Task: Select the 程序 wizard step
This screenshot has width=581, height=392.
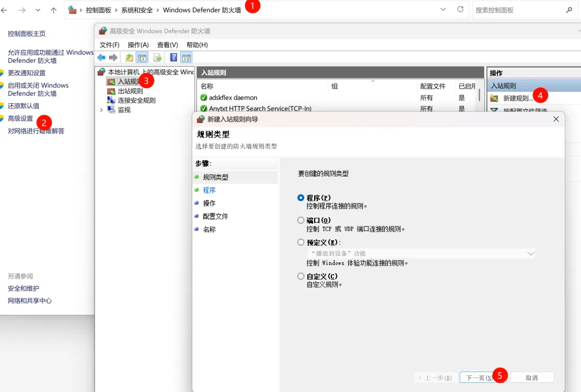Action: point(209,190)
